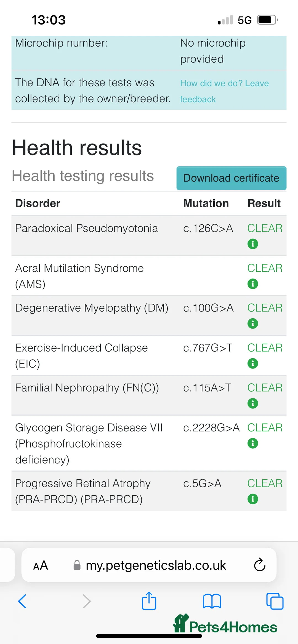Go back with Safari back arrow
The width and height of the screenshot is (298, 644).
pos(22,601)
